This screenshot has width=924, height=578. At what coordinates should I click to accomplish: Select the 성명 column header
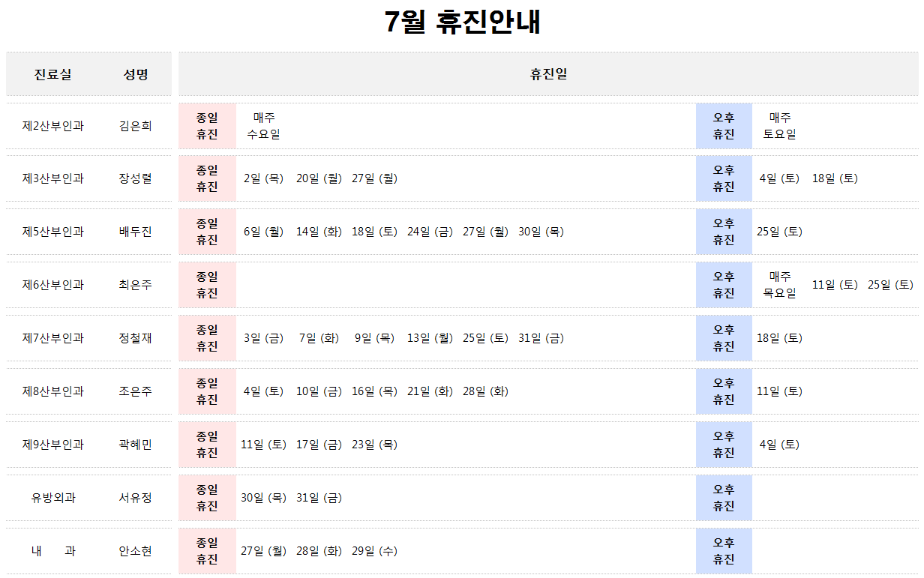coord(136,74)
